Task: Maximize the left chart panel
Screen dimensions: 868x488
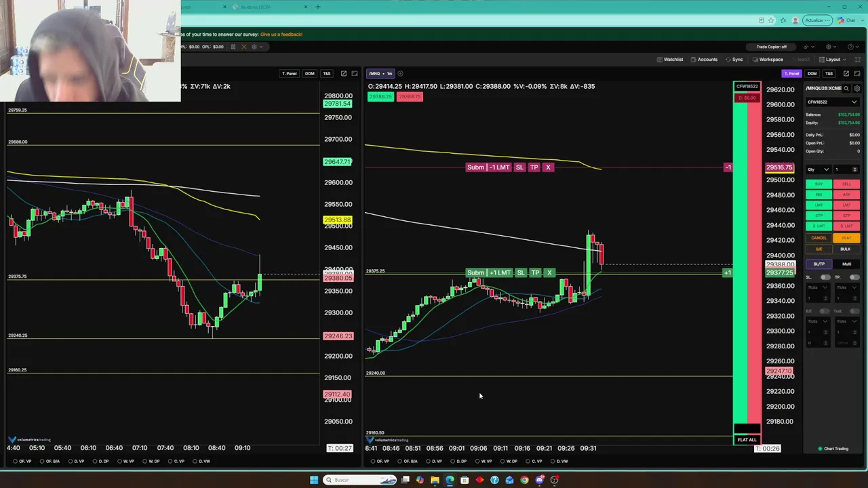Action: [355, 73]
